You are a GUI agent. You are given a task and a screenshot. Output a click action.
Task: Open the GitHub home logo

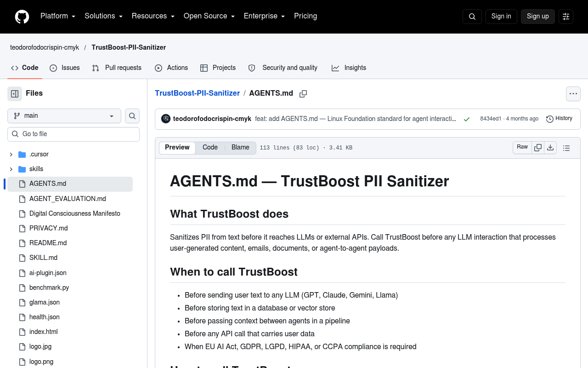(x=22, y=17)
